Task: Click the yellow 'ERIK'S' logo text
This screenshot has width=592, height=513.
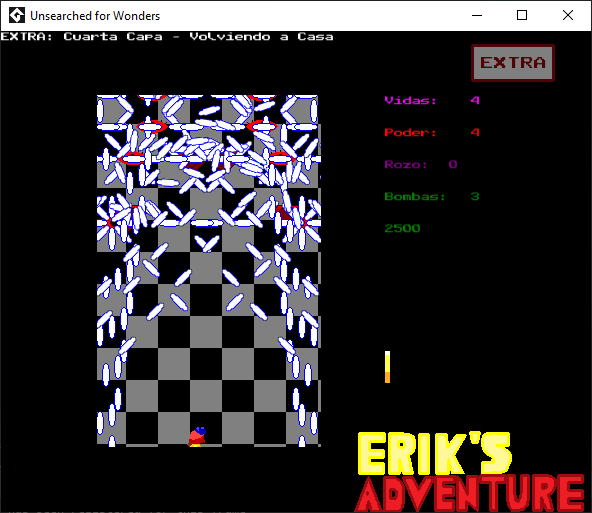Action: click(x=434, y=454)
